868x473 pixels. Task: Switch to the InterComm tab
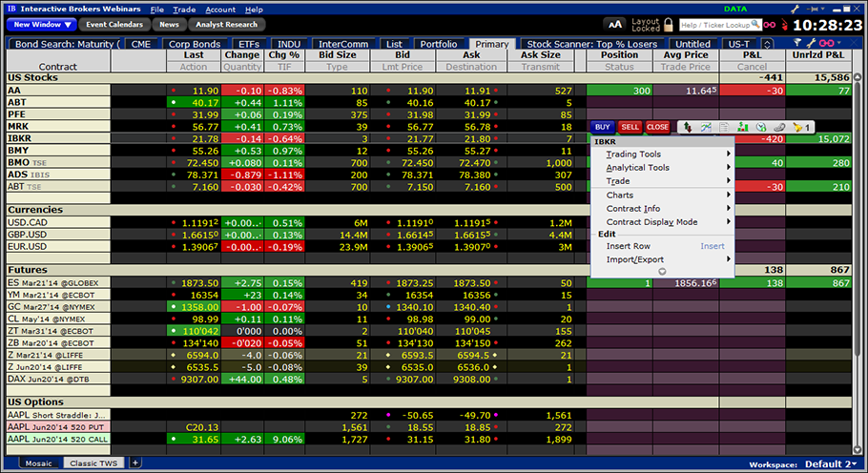click(343, 44)
